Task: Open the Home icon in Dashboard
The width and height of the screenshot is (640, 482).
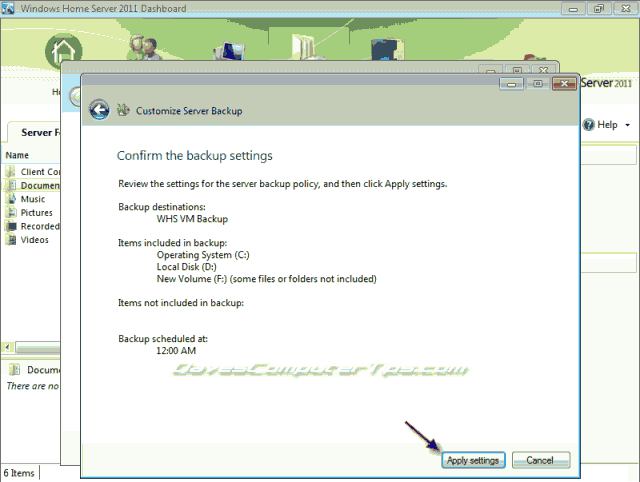Action: click(x=64, y=51)
